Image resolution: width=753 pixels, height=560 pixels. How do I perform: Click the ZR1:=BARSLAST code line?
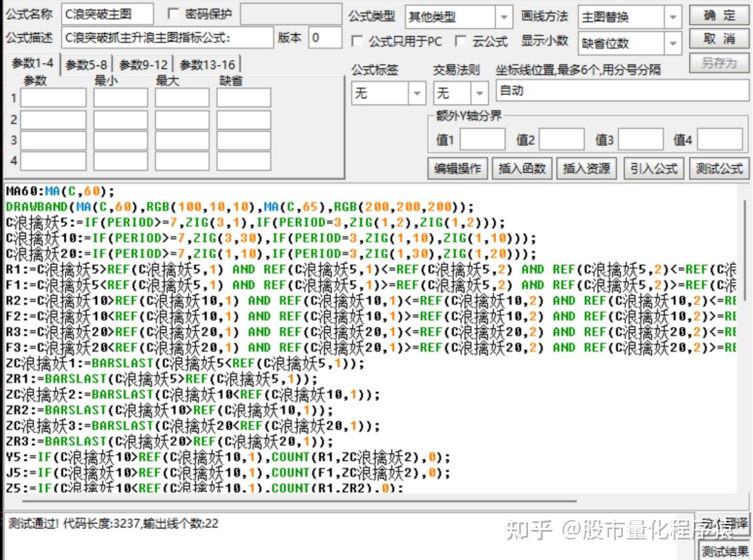tap(161, 379)
